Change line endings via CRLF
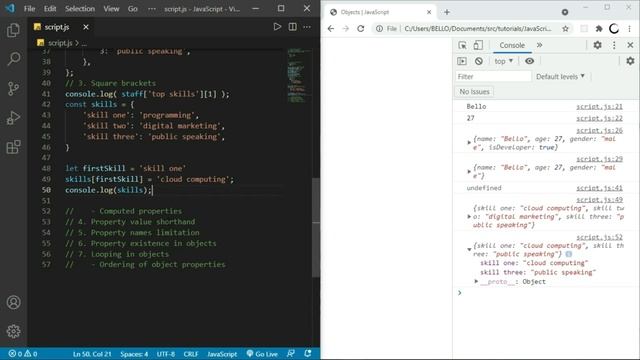Image resolution: width=640 pixels, height=360 pixels. click(191, 354)
